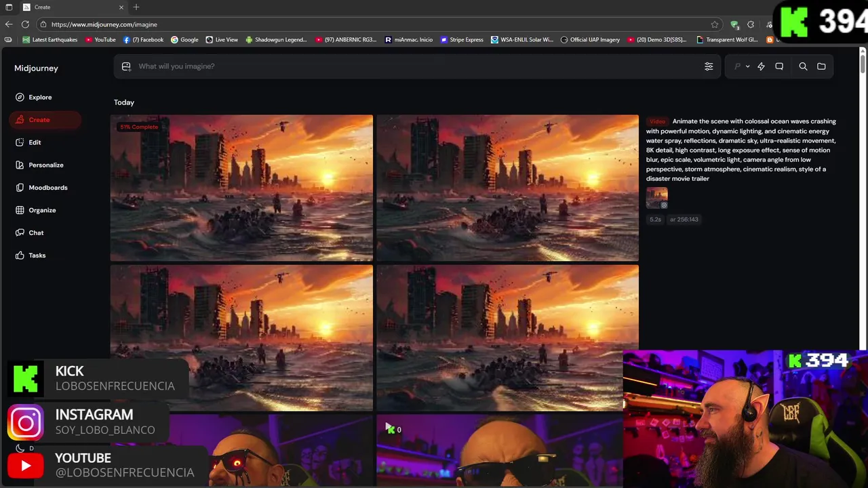Open the Official UAP Imagery bookmark
868x488 pixels.
click(590, 40)
